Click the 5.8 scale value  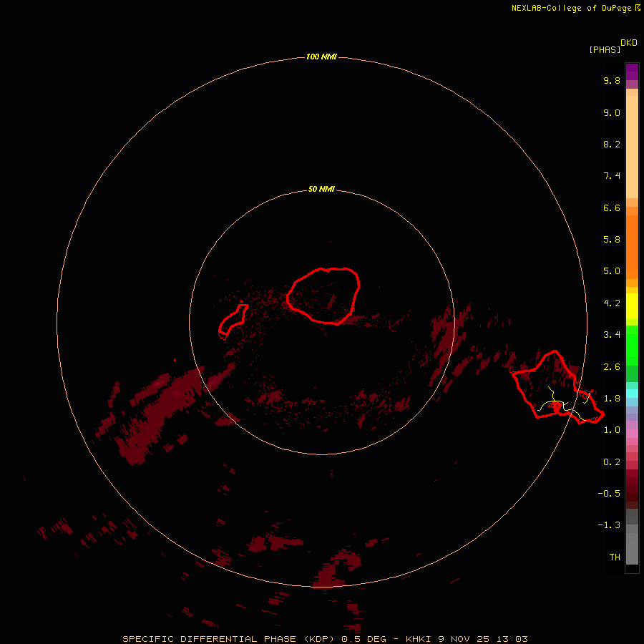point(612,240)
